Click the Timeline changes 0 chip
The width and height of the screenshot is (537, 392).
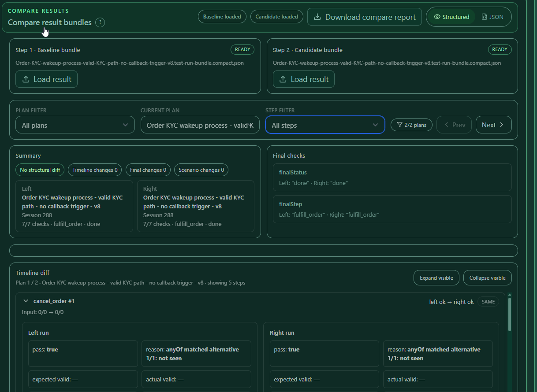[x=95, y=170]
